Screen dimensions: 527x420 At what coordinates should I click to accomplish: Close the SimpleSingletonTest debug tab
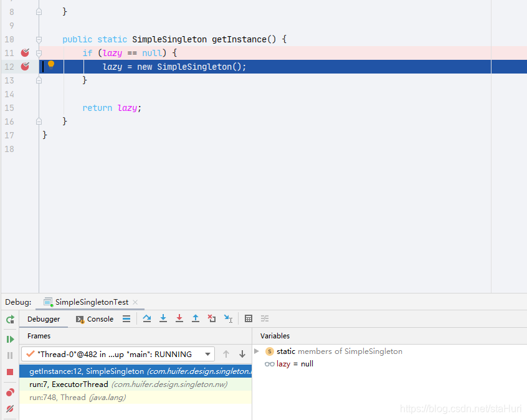click(x=135, y=302)
